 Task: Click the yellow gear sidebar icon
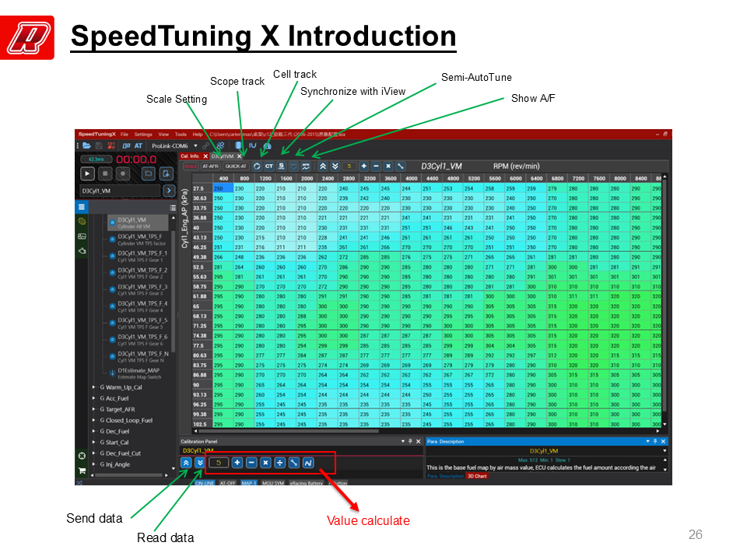coord(82,222)
